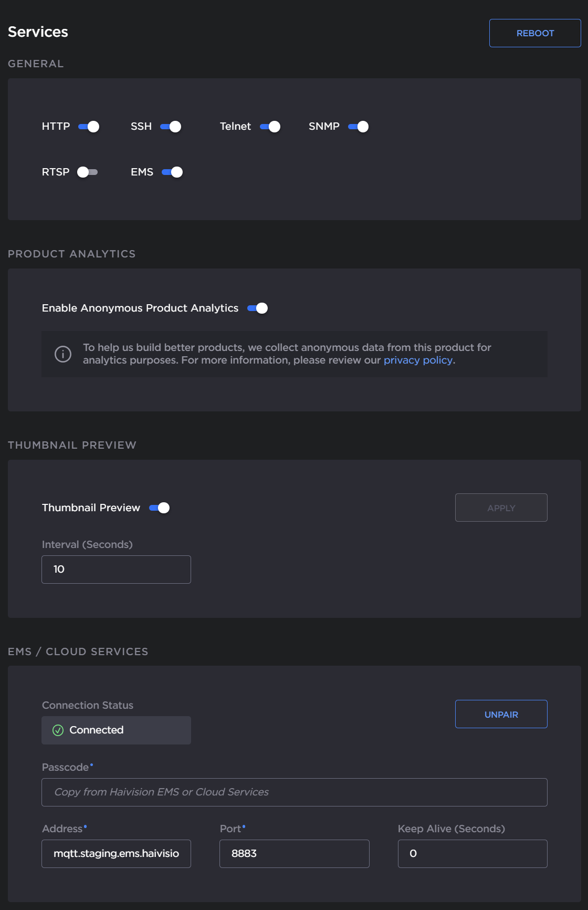Click the REBOOT button
The height and width of the screenshot is (910, 588).
click(535, 33)
